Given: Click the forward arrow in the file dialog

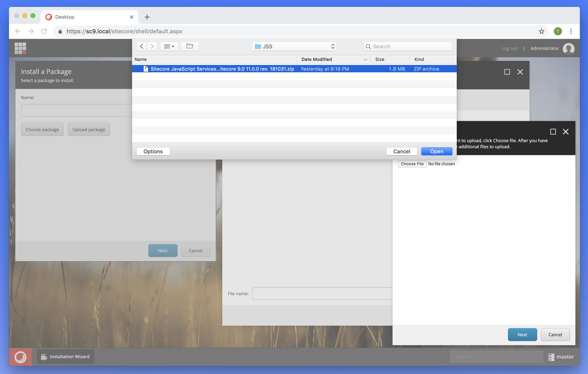Looking at the screenshot, I should coord(152,46).
